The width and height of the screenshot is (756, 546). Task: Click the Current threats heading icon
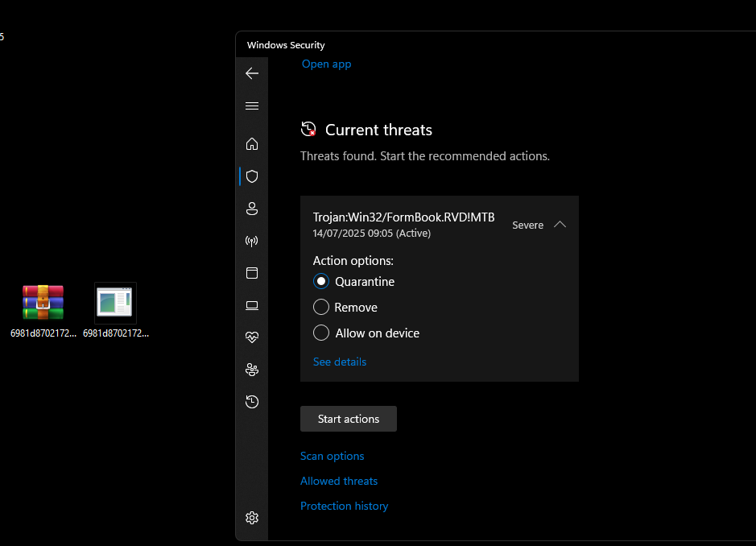coord(308,130)
